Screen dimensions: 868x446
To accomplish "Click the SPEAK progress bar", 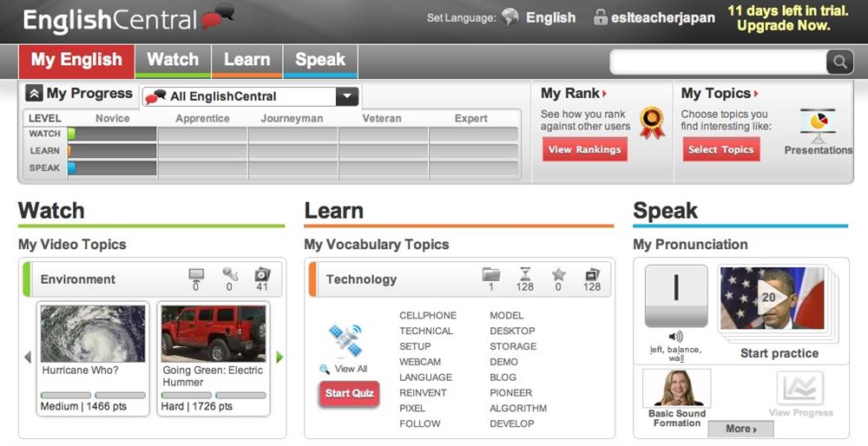I will point(293,168).
